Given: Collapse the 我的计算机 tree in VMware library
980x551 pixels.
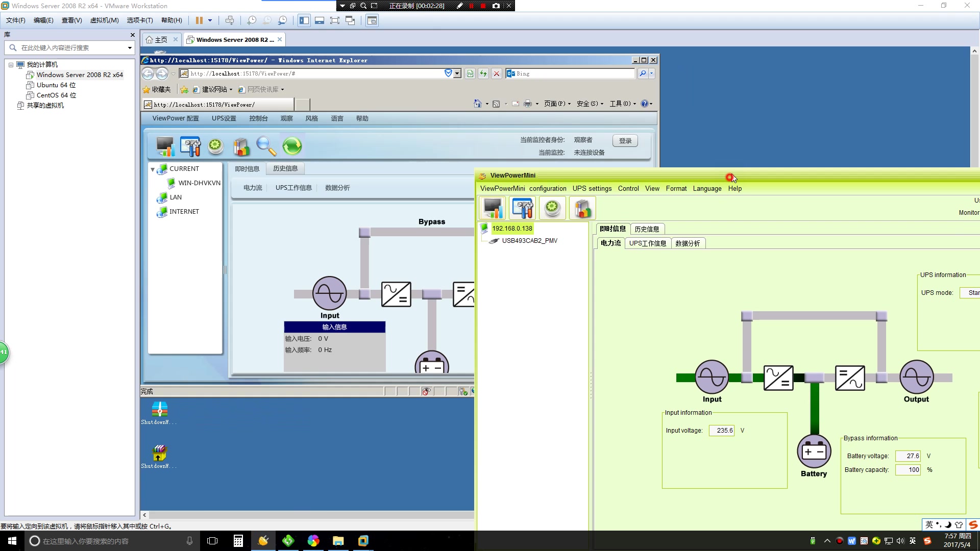Looking at the screenshot, I should pos(11,65).
